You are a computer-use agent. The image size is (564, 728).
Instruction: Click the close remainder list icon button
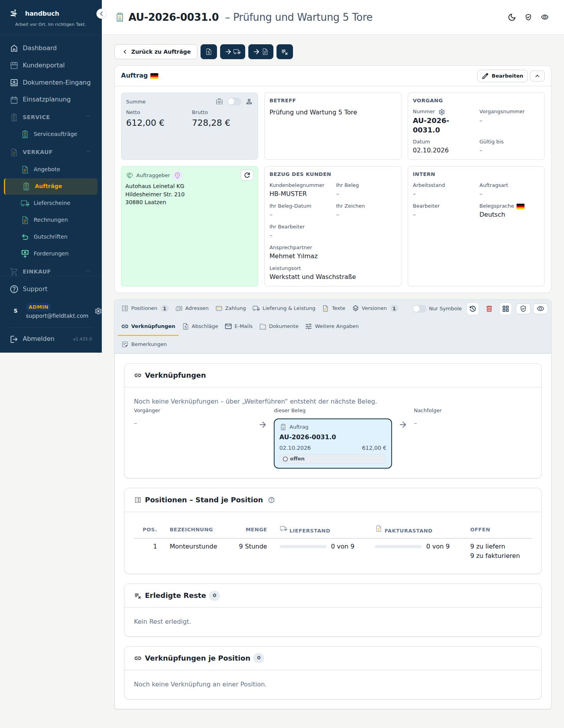[285, 52]
